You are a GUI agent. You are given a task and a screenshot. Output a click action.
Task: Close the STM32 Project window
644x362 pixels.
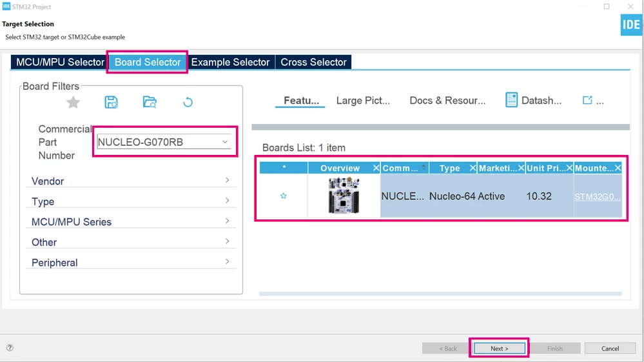pyautogui.click(x=630, y=6)
